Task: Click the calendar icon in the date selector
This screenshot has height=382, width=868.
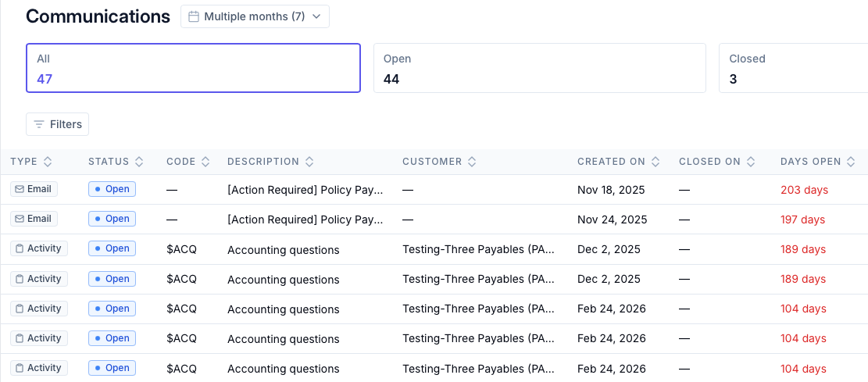Action: point(193,16)
